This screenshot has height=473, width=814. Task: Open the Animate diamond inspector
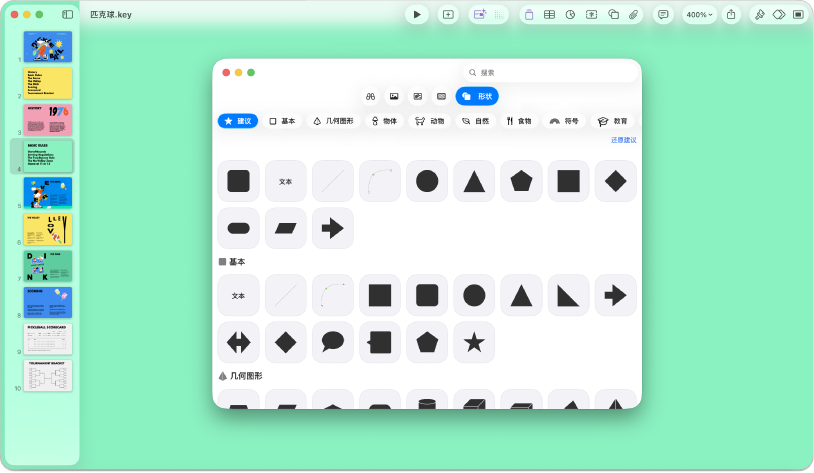(779, 15)
